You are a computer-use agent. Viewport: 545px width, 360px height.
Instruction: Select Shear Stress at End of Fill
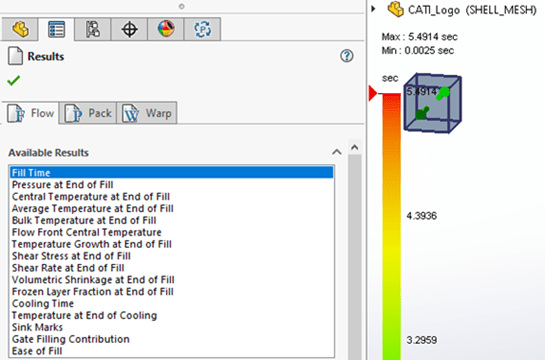coord(171,256)
